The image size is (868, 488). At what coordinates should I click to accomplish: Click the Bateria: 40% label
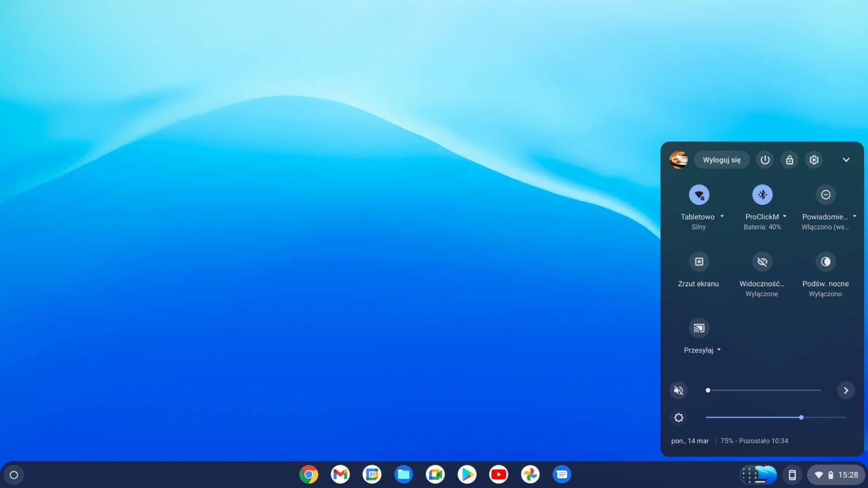[x=762, y=227]
